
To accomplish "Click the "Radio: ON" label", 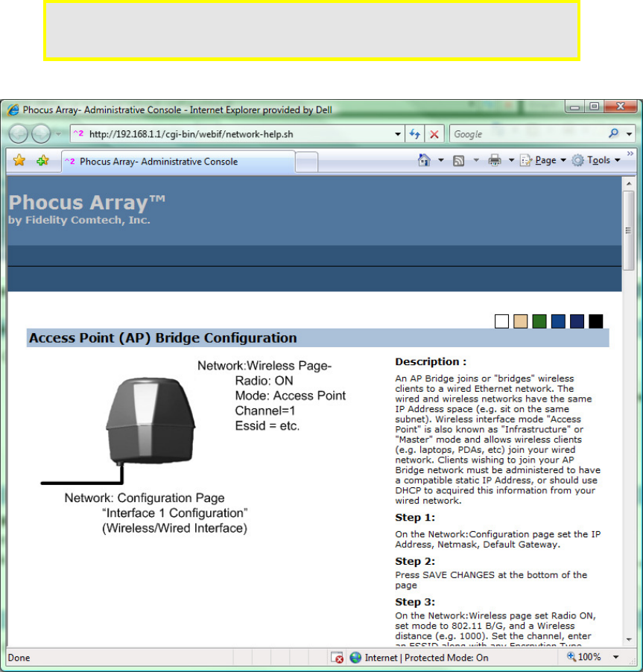I will 264,381.
